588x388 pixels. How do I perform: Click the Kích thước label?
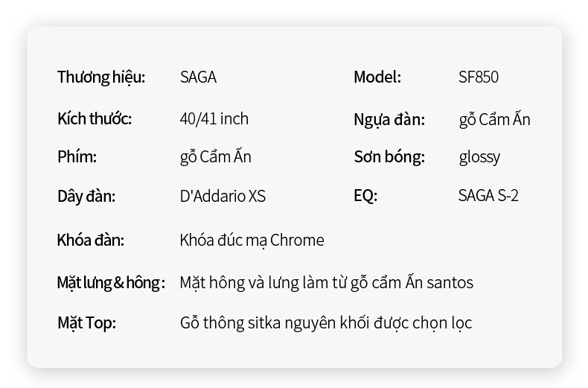click(95, 119)
